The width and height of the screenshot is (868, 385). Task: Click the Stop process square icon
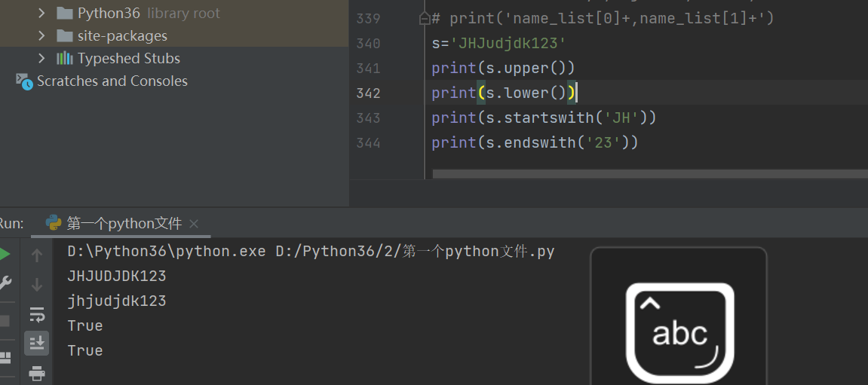tap(4, 321)
